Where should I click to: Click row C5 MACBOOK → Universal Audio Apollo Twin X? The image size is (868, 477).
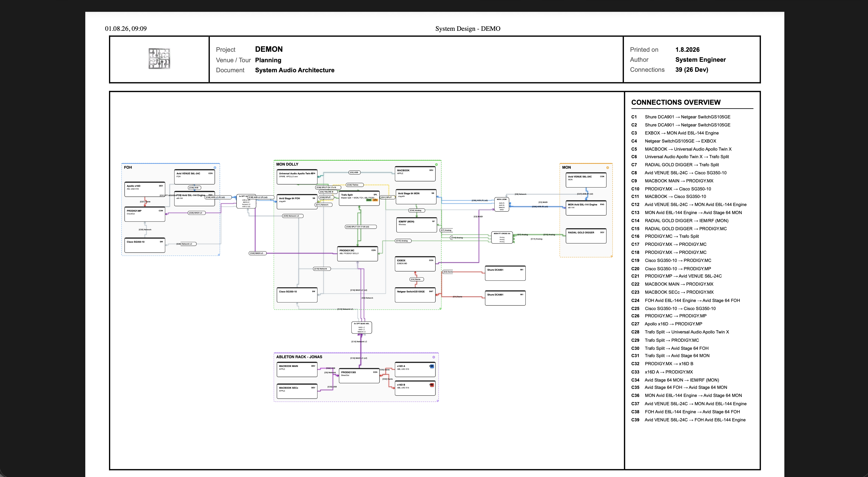681,149
